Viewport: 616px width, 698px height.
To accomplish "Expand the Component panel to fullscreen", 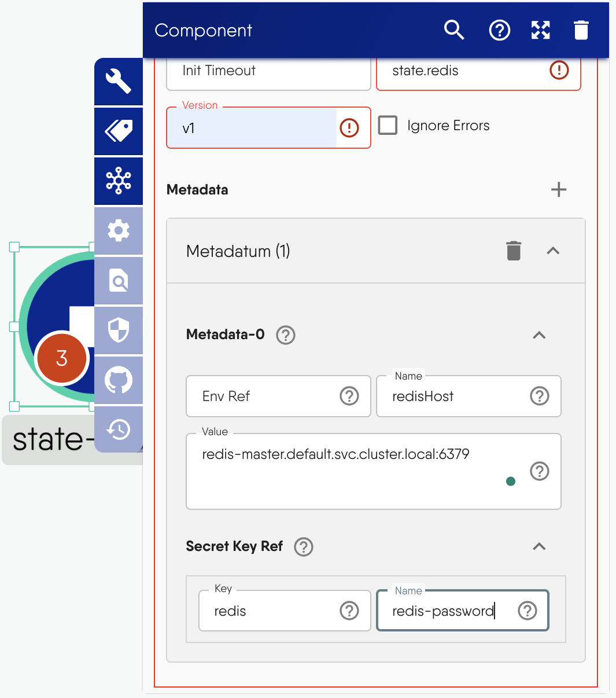I will click(540, 30).
